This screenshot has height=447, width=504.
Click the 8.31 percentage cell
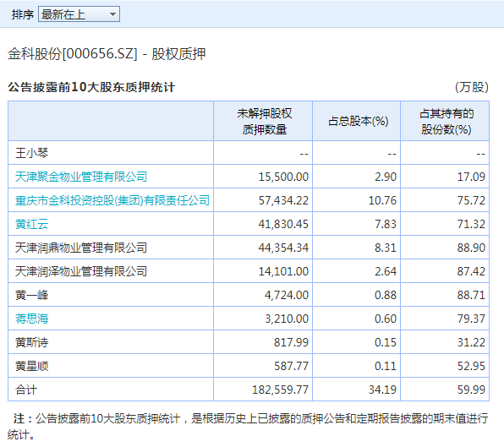[x=386, y=248]
